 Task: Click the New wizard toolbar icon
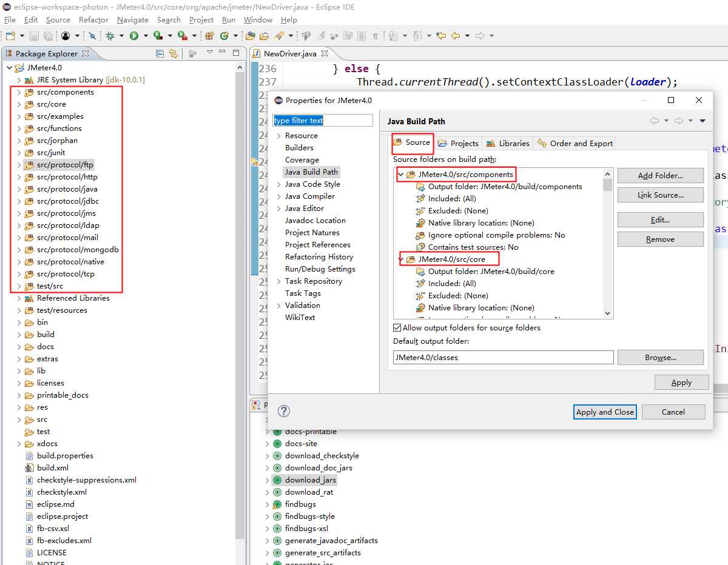click(10, 36)
